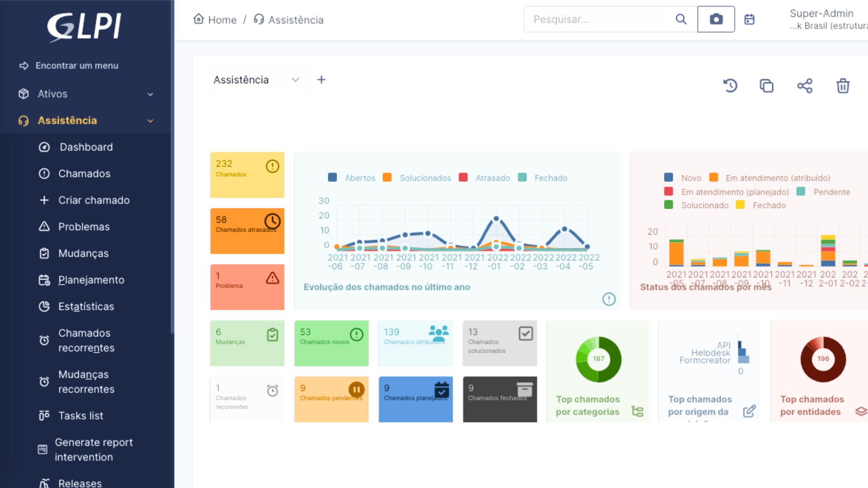Image resolution: width=868 pixels, height=488 pixels.
Task: Click the dashboard history/refresh icon
Action: click(x=730, y=86)
